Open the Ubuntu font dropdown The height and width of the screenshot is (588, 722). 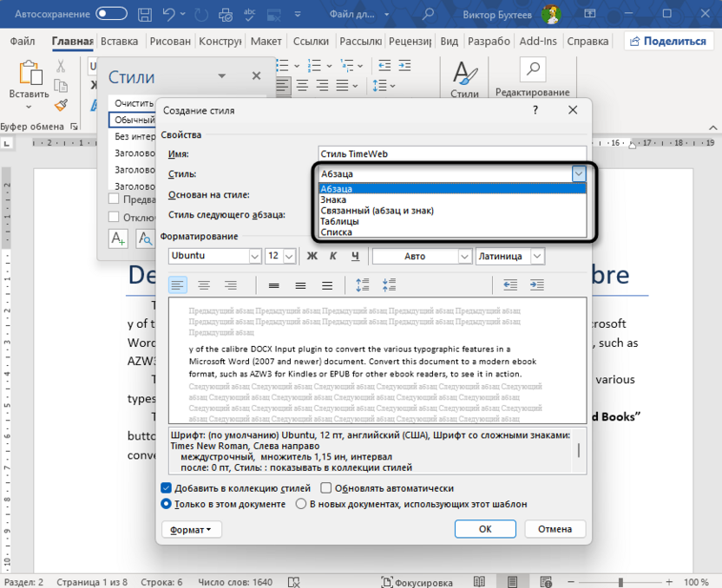point(253,256)
